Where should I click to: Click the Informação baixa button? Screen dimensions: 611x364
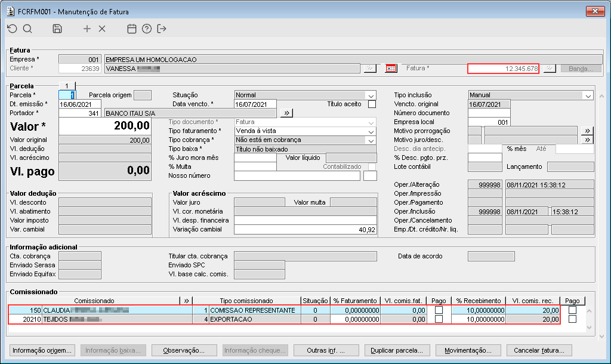pyautogui.click(x=113, y=350)
